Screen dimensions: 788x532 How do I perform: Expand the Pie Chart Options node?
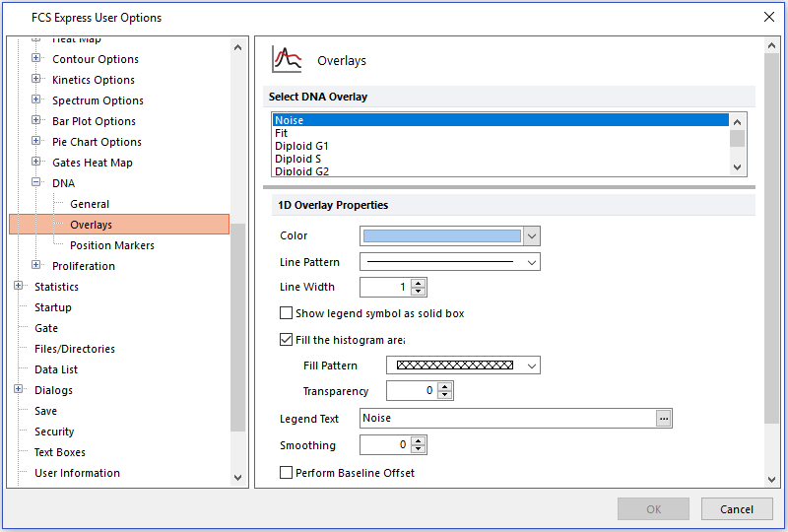coord(35,140)
